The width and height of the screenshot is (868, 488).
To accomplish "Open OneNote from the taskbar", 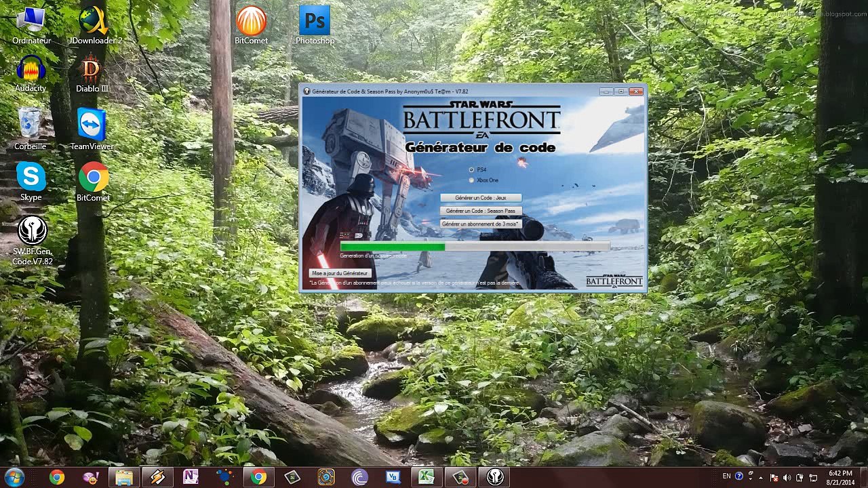I will pyautogui.click(x=191, y=477).
